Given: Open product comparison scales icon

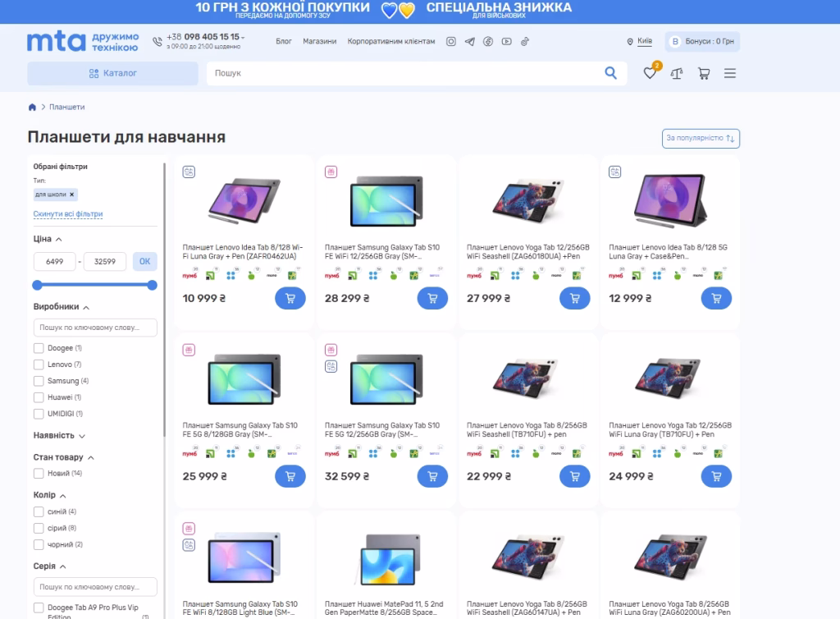Looking at the screenshot, I should click(677, 73).
